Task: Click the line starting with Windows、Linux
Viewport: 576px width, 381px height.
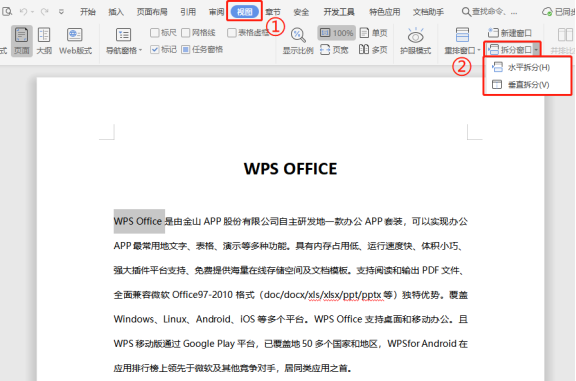Action: [291, 319]
